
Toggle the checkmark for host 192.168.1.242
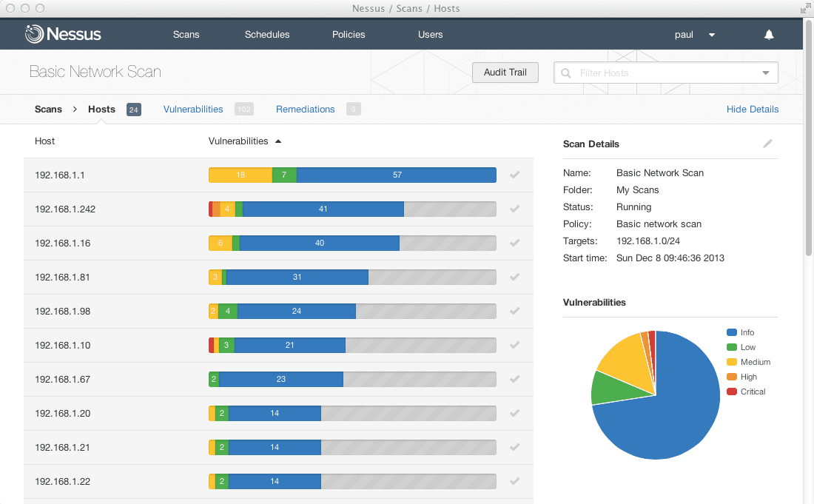tap(514, 209)
